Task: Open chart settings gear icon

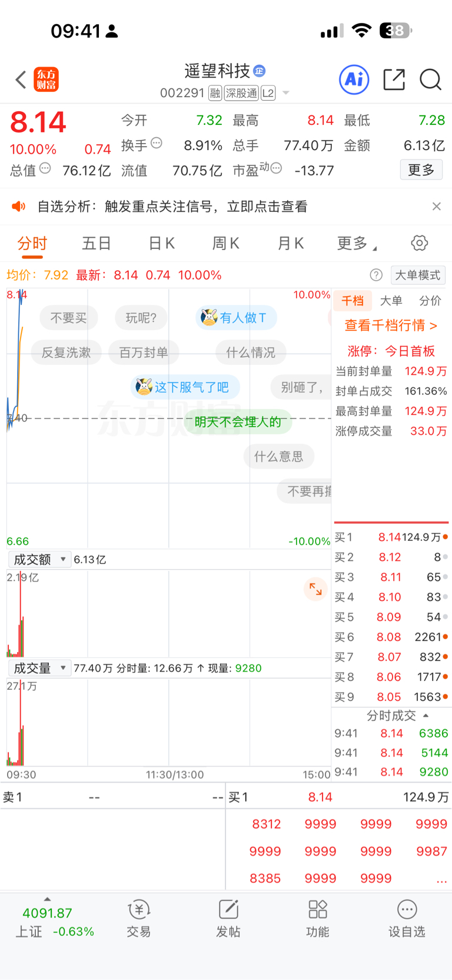Action: (419, 243)
